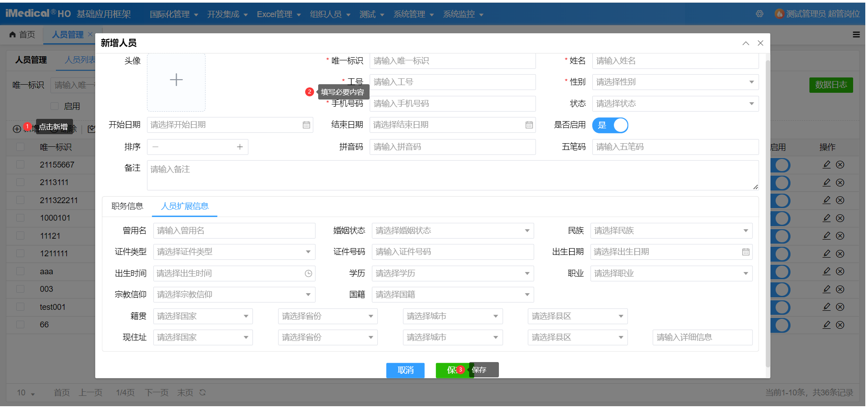Image resolution: width=868 pixels, height=408 pixels.
Task: Edit row 11121 with pencil icon
Action: (827, 236)
